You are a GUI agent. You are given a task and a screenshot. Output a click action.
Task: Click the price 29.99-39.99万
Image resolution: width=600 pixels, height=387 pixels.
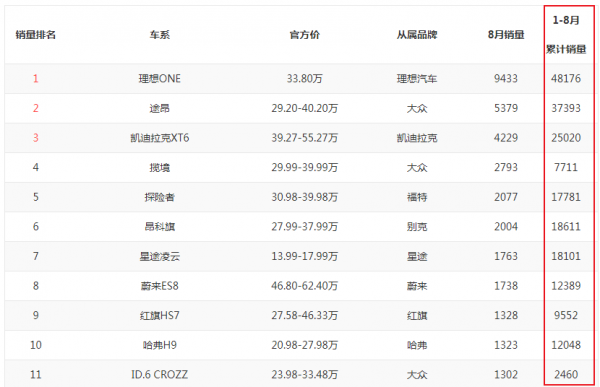pyautogui.click(x=305, y=167)
